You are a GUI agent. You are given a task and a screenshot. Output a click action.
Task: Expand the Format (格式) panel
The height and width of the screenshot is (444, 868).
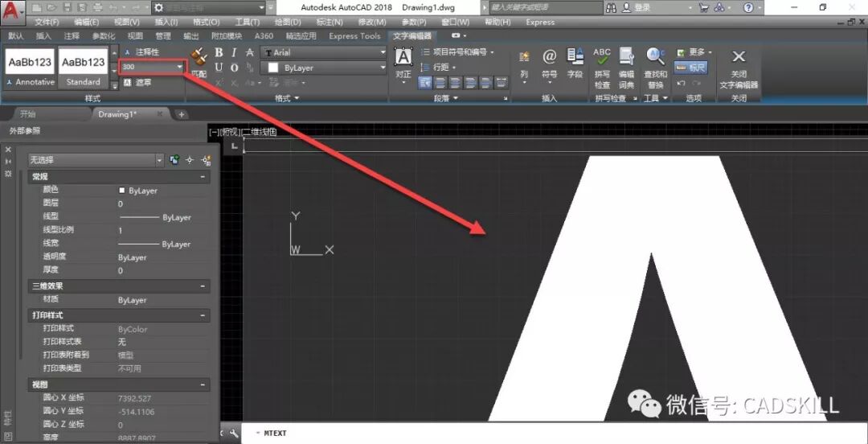tap(287, 98)
